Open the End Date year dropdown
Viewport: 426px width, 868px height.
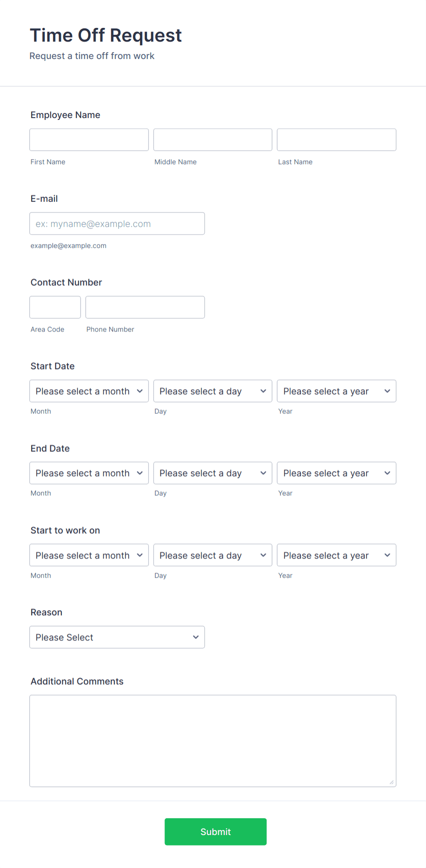(336, 473)
